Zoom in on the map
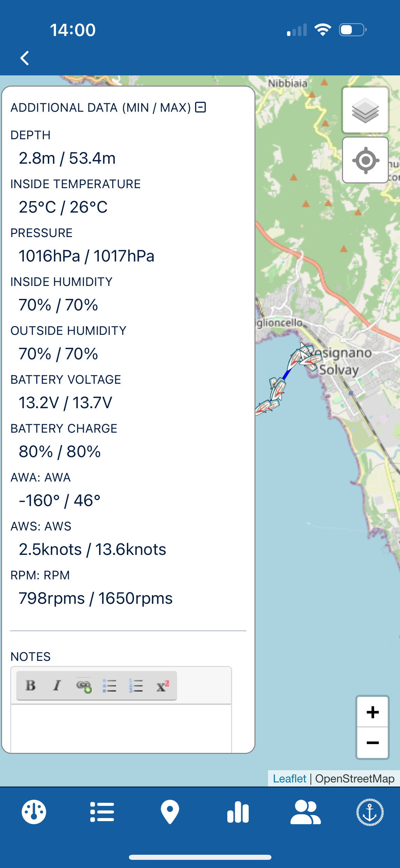This screenshot has width=400, height=868. coord(373,712)
